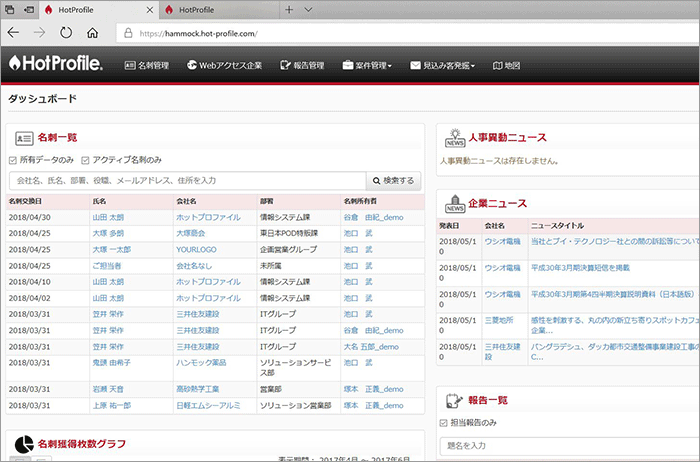Go back with the browser back arrow
The width and height of the screenshot is (700, 462).
(13, 33)
